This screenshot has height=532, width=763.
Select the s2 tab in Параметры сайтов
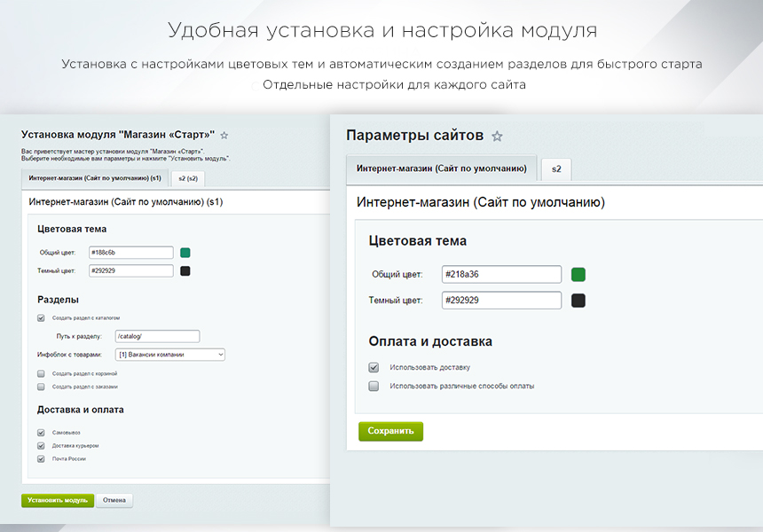(555, 168)
